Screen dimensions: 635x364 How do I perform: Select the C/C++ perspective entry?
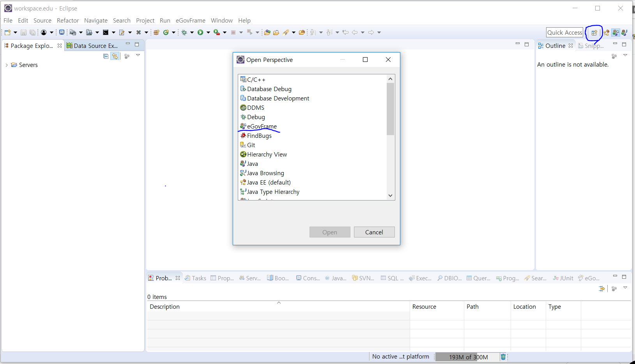tap(253, 79)
